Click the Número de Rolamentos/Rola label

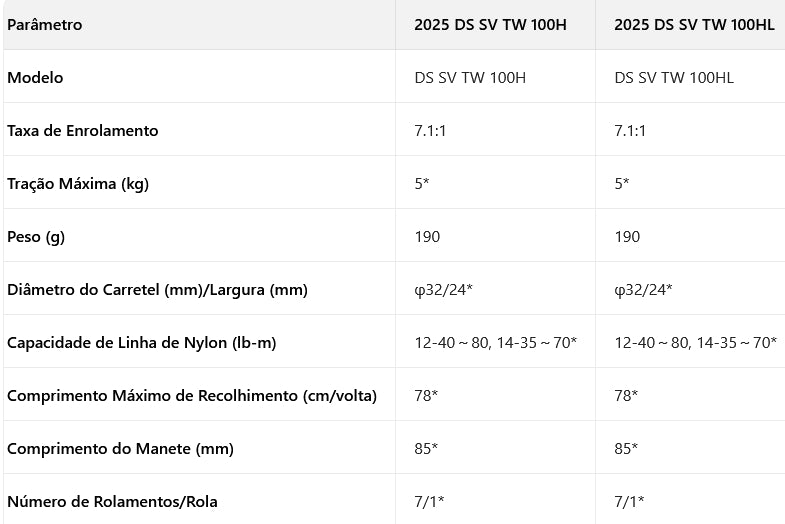pyautogui.click(x=112, y=501)
